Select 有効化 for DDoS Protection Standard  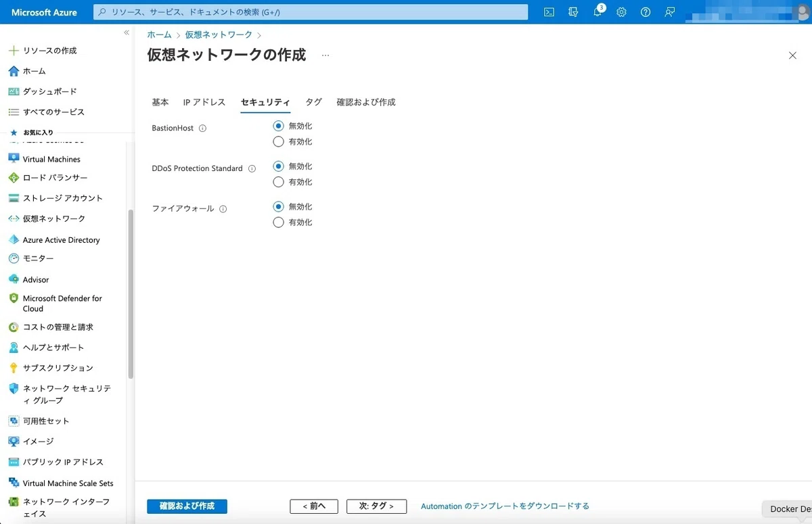pos(278,182)
